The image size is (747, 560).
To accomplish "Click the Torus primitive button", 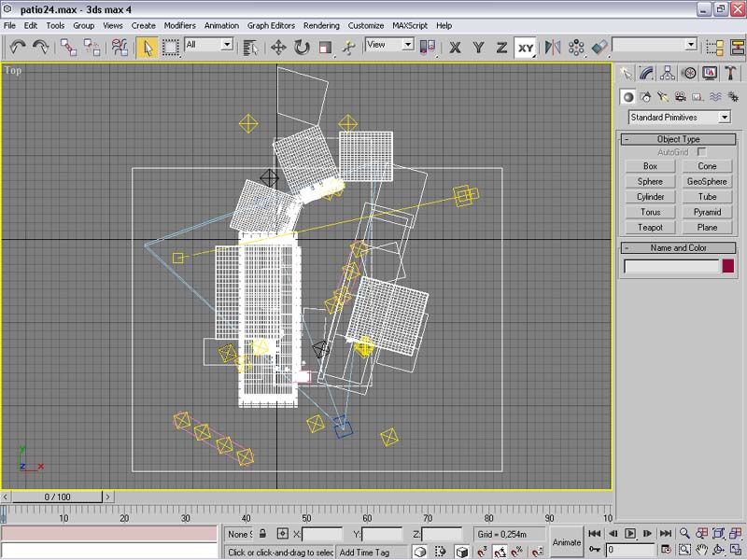I will point(650,212).
